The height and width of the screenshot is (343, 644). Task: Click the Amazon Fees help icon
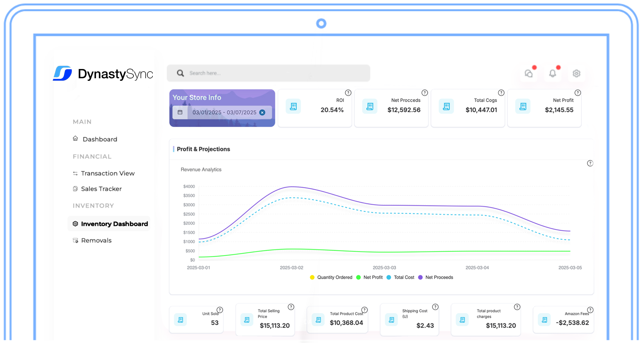pyautogui.click(x=590, y=310)
